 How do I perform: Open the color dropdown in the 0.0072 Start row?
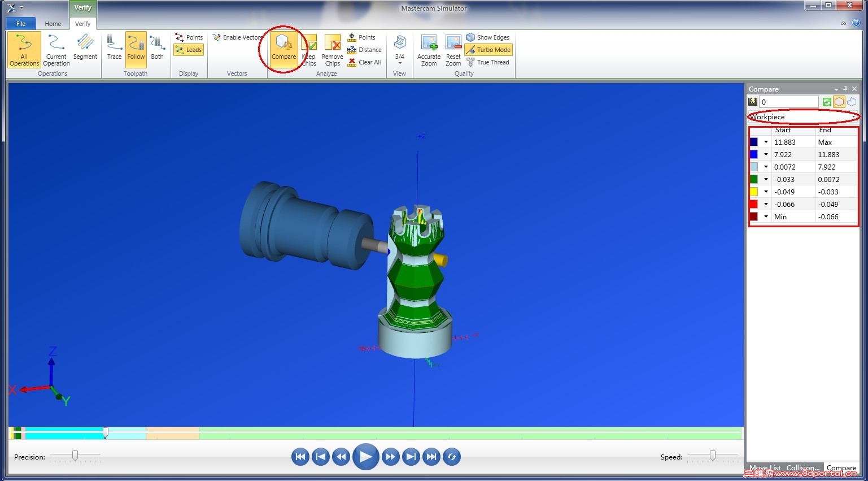tap(766, 167)
